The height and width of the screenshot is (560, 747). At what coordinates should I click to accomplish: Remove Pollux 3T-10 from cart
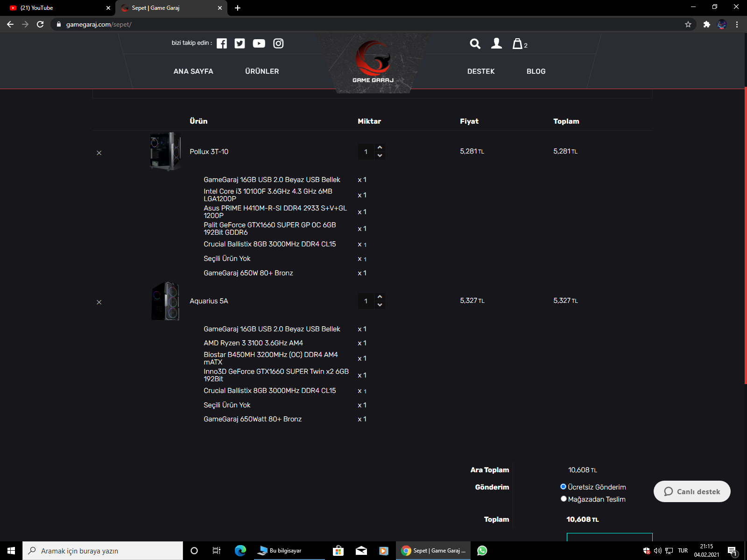[x=99, y=153]
